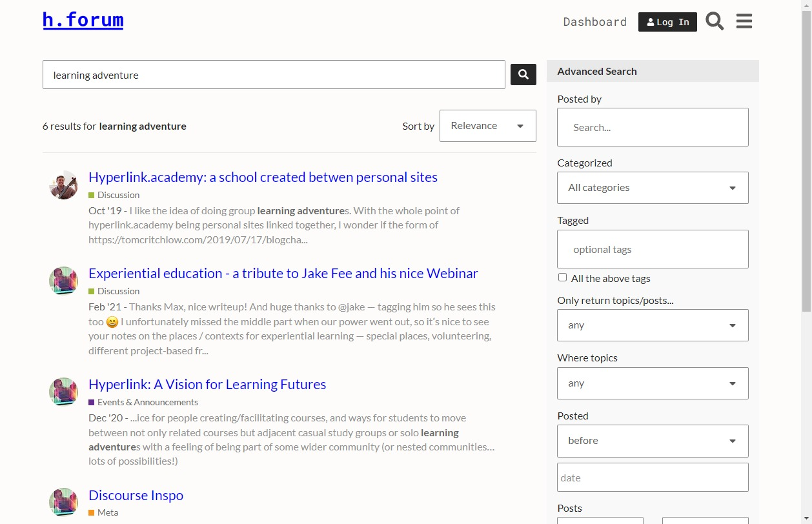812x524 pixels.
Task: Expand the Where topics dropdown
Action: coord(653,383)
